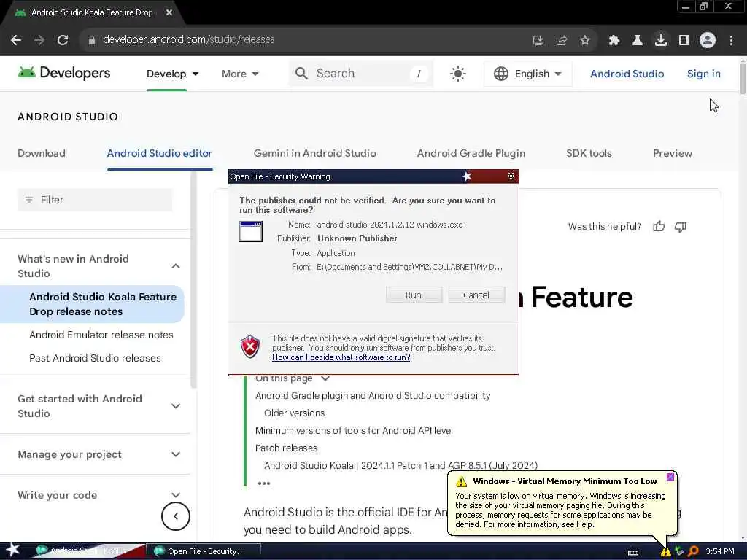The height and width of the screenshot is (560, 747).
Task: Close the Android Studio Koala browser tab
Action: click(x=169, y=12)
